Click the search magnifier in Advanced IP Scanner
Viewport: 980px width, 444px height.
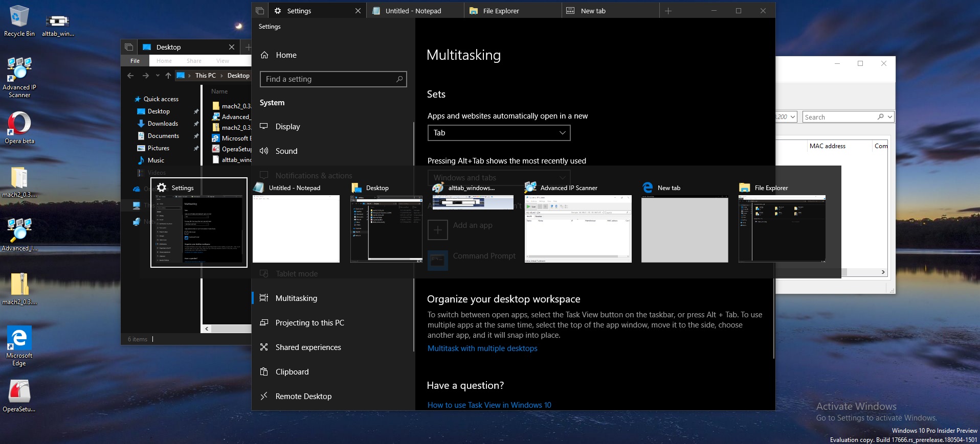pyautogui.click(x=881, y=117)
